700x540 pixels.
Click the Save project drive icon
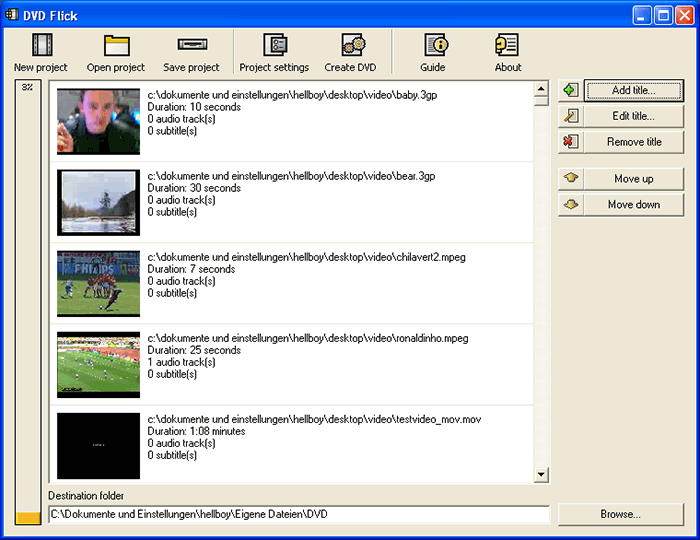point(191,45)
